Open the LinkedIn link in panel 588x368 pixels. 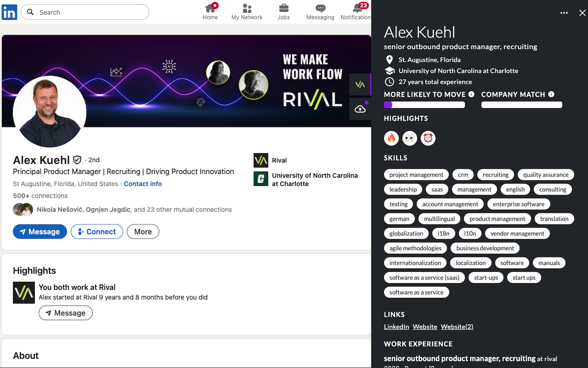click(x=396, y=327)
